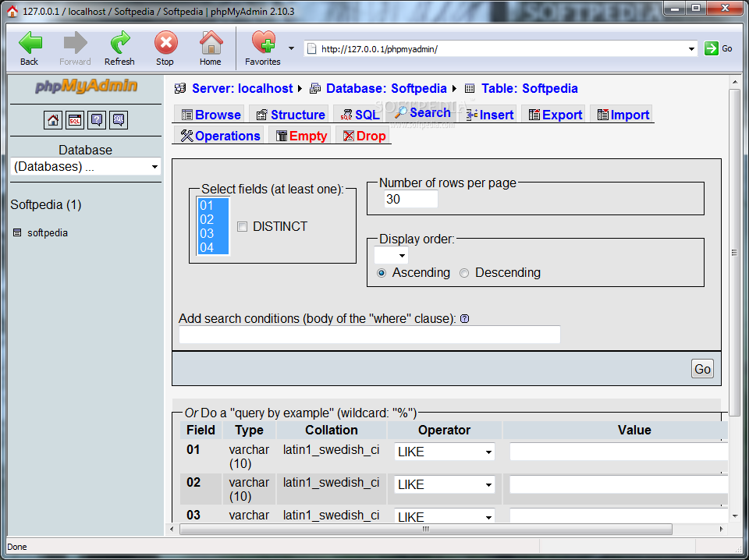Image resolution: width=749 pixels, height=560 pixels.
Task: Click the where clause help icon
Action: click(x=464, y=318)
